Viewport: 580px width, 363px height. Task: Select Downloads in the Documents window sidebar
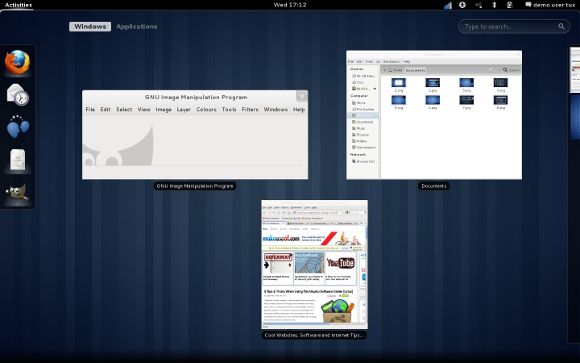click(x=362, y=122)
